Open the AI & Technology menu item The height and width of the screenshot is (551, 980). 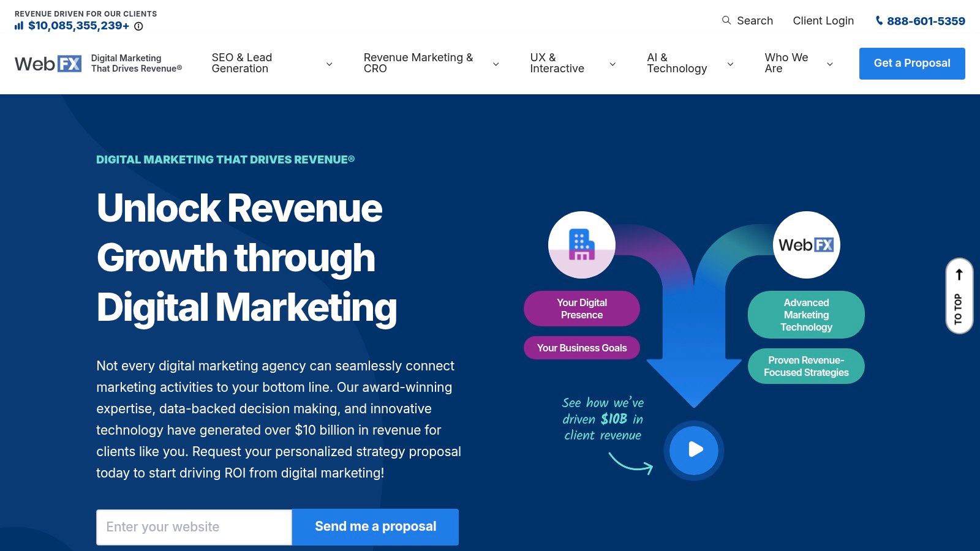pyautogui.click(x=677, y=63)
